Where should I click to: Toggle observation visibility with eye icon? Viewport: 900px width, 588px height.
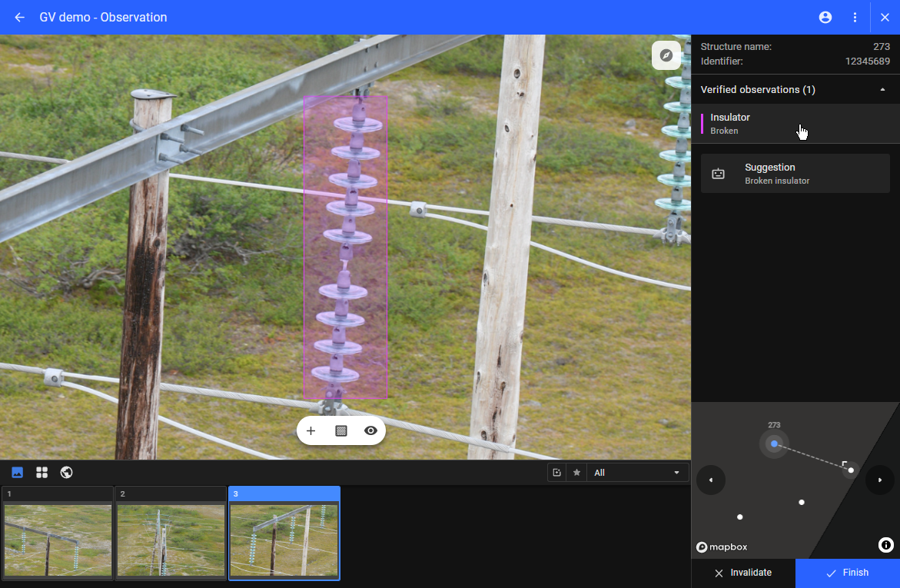coord(370,430)
